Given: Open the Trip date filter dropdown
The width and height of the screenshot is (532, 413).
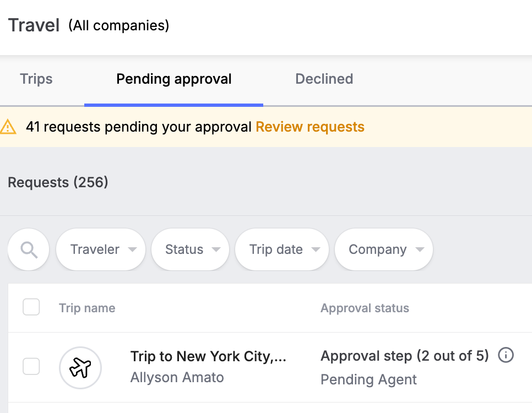Looking at the screenshot, I should 282,249.
